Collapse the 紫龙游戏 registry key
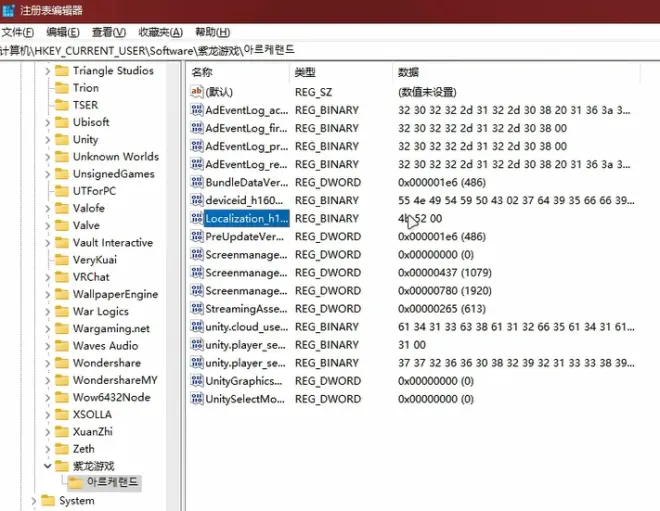The image size is (660, 511). pos(46,466)
